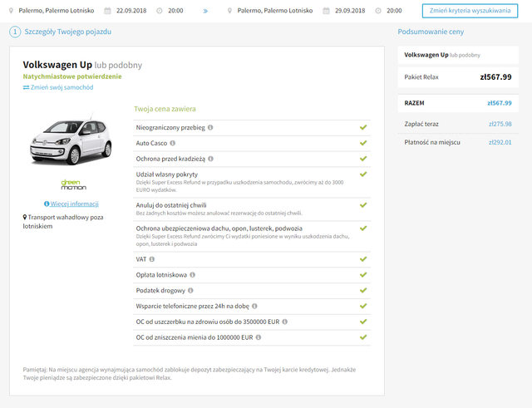
Task: Click Ochrona ubezpieczeniowa dachu, opon row title
Action: [219, 229]
